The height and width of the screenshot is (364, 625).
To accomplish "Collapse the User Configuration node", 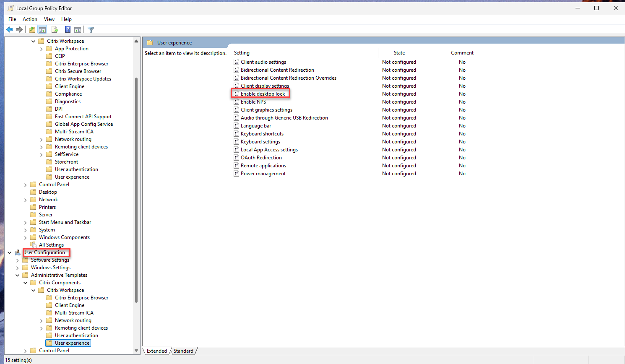I will (x=10, y=252).
